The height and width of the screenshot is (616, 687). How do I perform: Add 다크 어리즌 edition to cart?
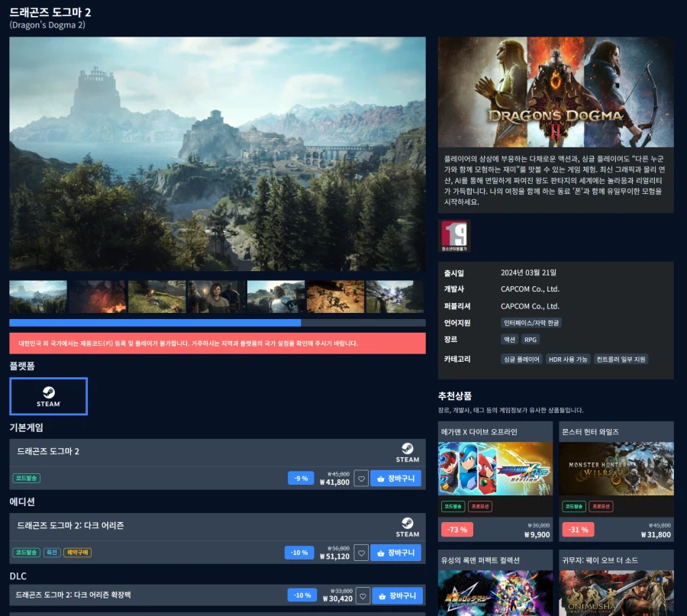(395, 553)
